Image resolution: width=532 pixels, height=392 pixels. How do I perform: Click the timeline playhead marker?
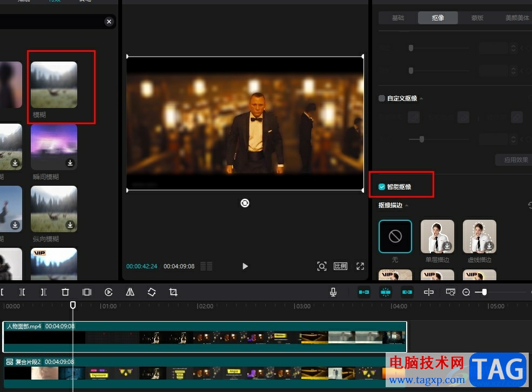pos(72,305)
